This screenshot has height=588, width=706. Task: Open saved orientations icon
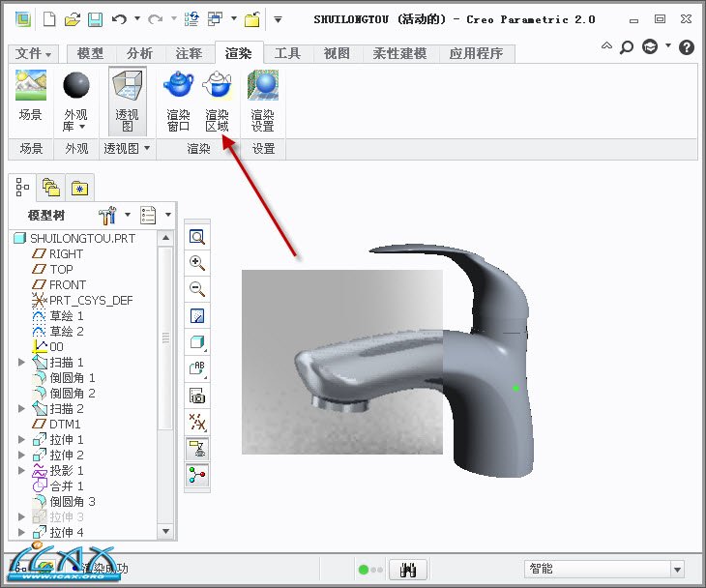(x=197, y=369)
